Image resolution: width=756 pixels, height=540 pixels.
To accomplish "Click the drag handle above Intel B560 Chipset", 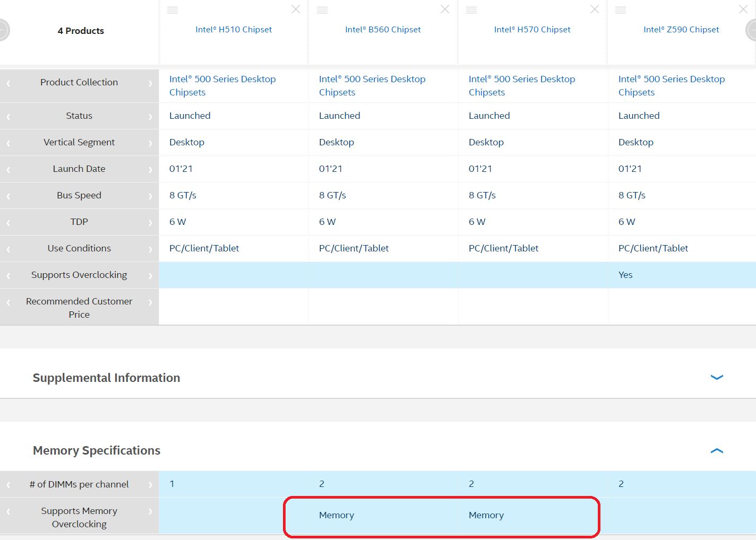I will [x=322, y=10].
